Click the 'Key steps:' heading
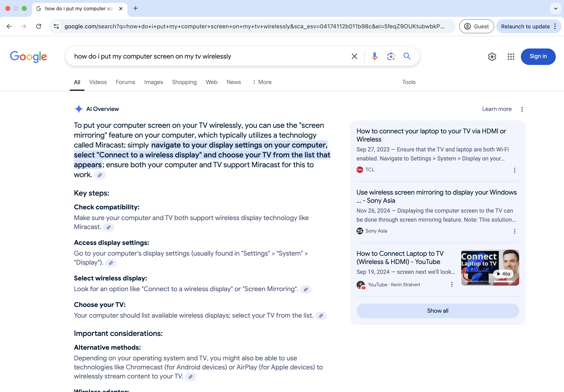Screen dimensions: 564x392 pyautogui.click(x=92, y=193)
